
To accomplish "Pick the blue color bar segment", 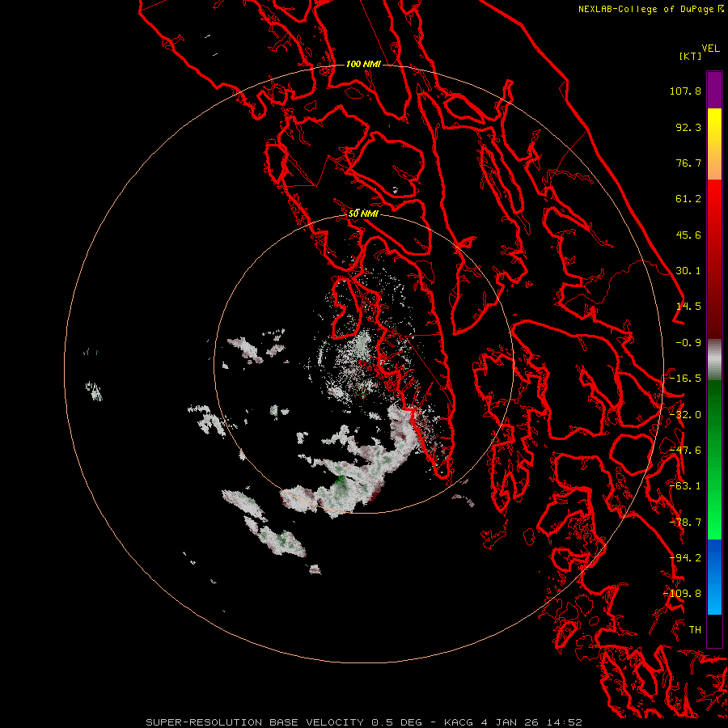I will 714,577.
